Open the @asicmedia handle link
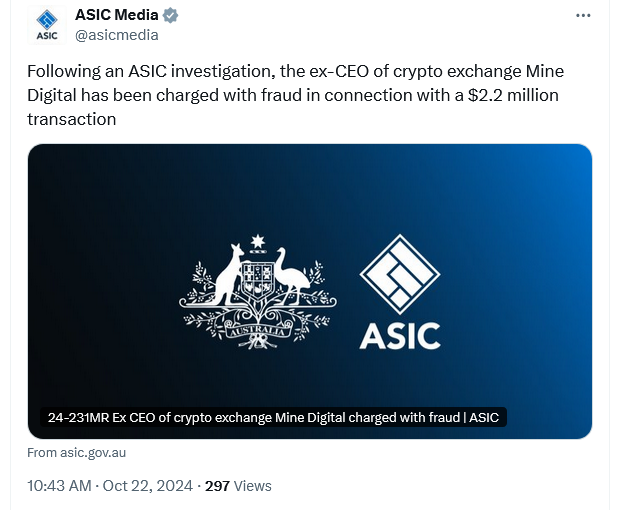 [116, 36]
